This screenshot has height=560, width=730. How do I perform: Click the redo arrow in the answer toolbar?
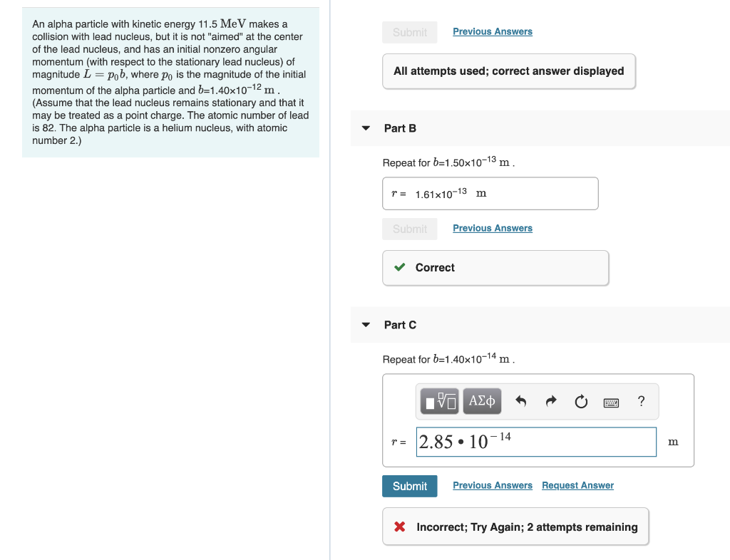pyautogui.click(x=551, y=401)
